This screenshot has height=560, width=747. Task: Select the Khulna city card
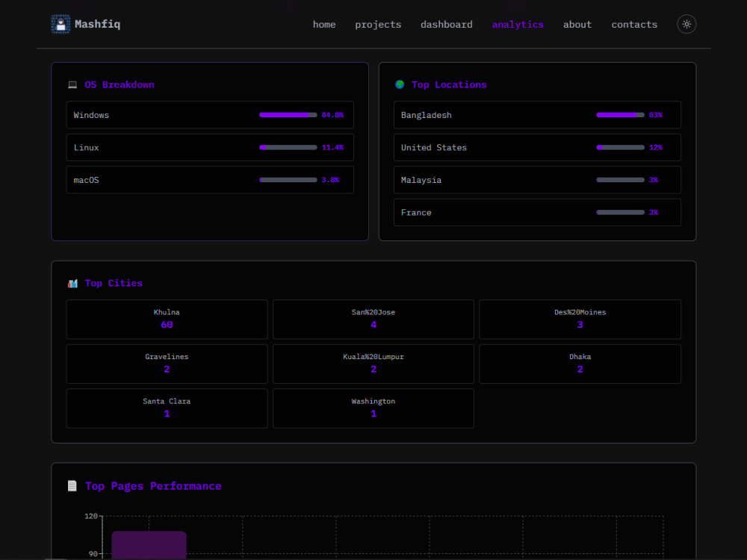pyautogui.click(x=167, y=319)
